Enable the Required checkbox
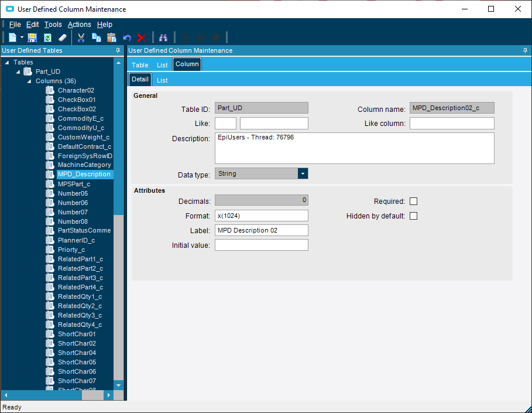The width and height of the screenshot is (532, 413). [413, 202]
